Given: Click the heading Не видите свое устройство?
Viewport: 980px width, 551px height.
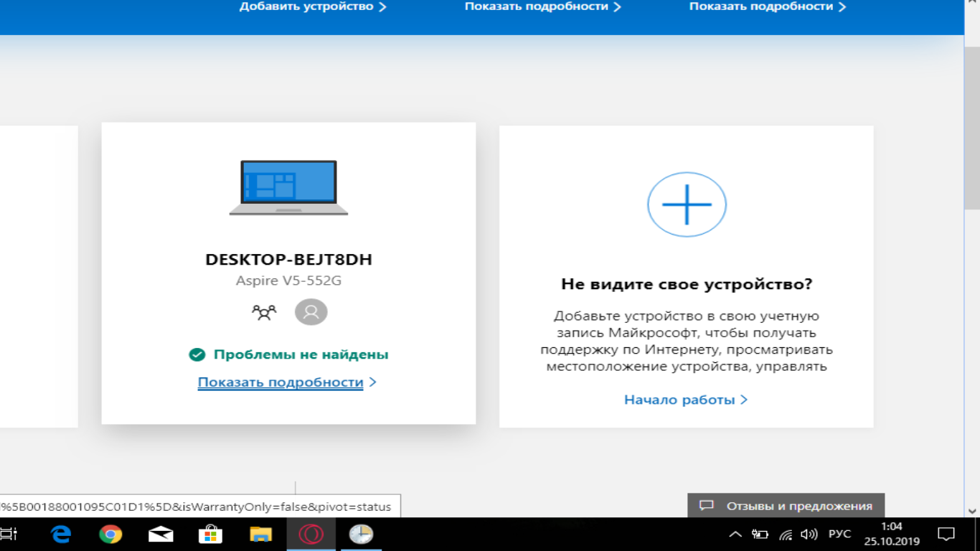Looking at the screenshot, I should 687,284.
